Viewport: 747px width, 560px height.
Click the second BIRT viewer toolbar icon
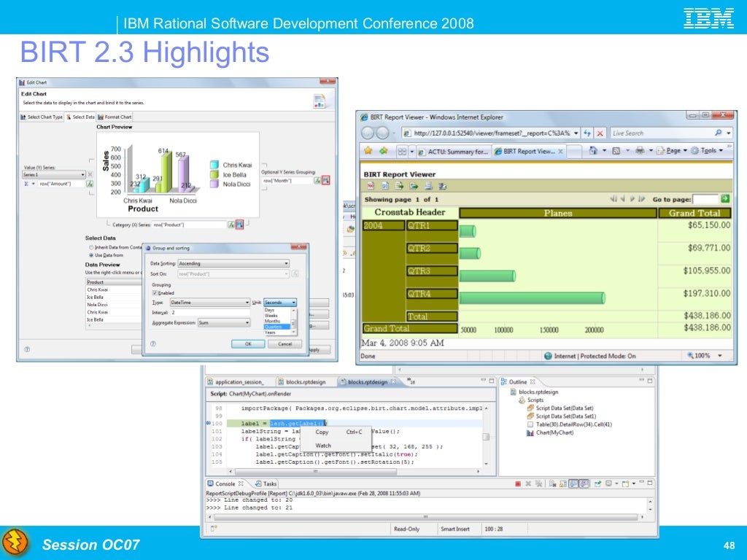(x=385, y=186)
